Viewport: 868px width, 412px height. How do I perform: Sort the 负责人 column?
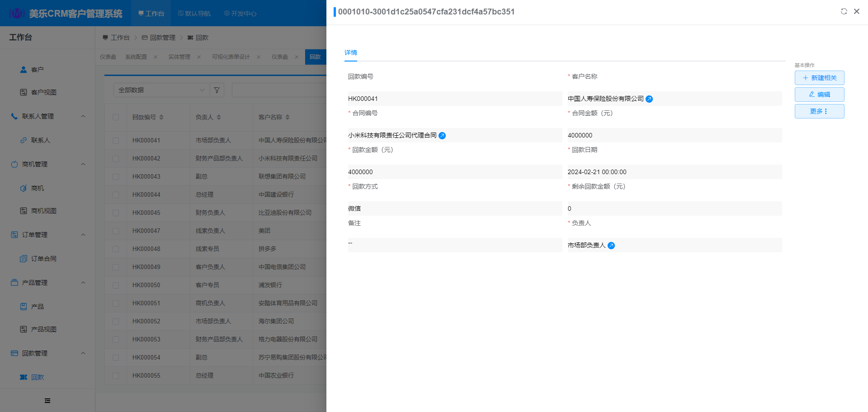click(219, 117)
